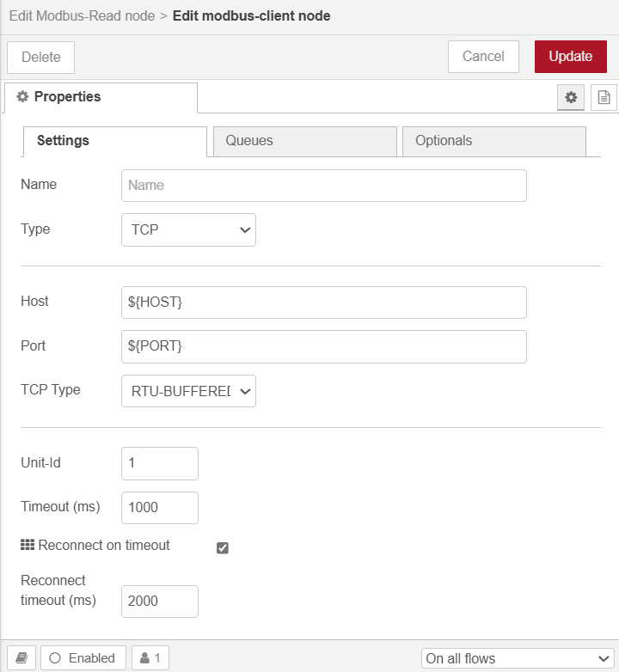619x672 pixels.
Task: Switch to the Settings tab
Action: click(115, 141)
